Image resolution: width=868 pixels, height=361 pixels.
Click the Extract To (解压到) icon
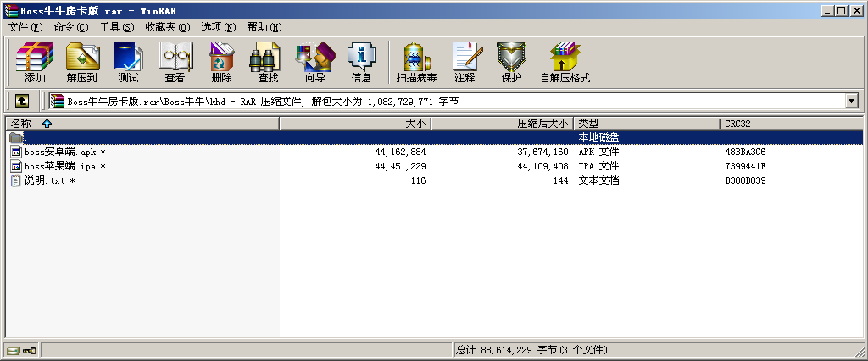[x=81, y=63]
